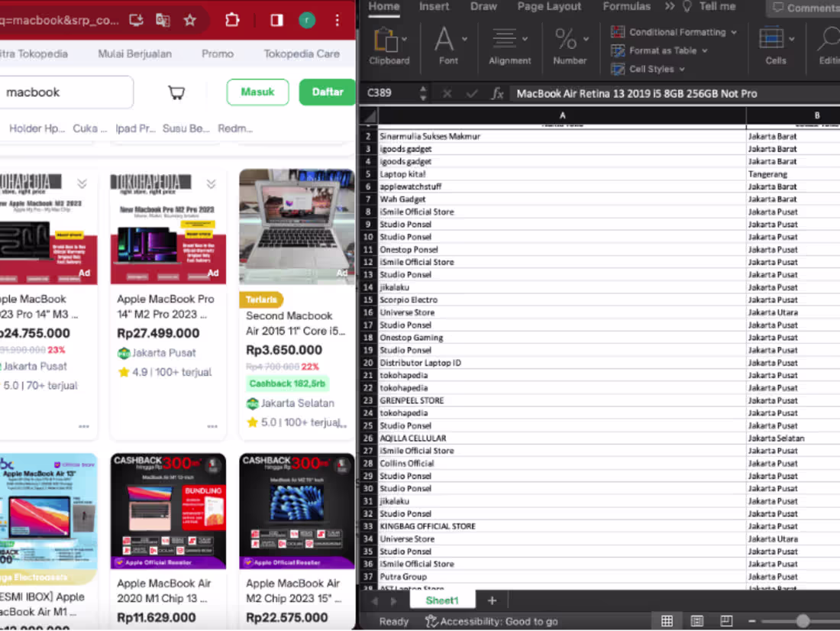Open Apple MacBook Air 2020 M1 thumbnail
Screen dimensions: 840x631
tap(168, 511)
